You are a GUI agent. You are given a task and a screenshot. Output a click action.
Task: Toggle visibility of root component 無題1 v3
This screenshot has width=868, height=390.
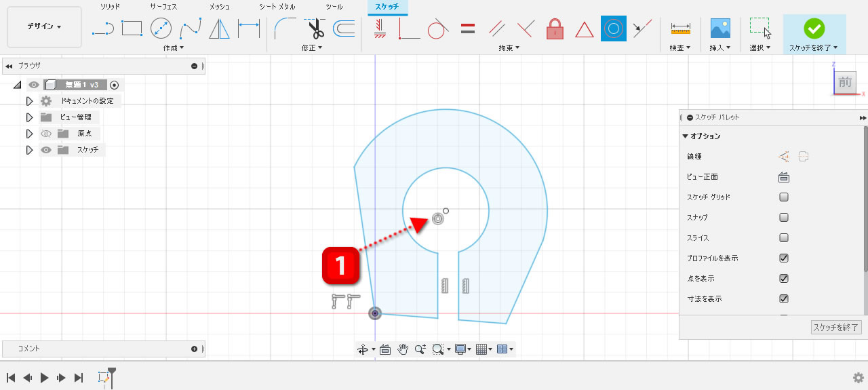(34, 85)
